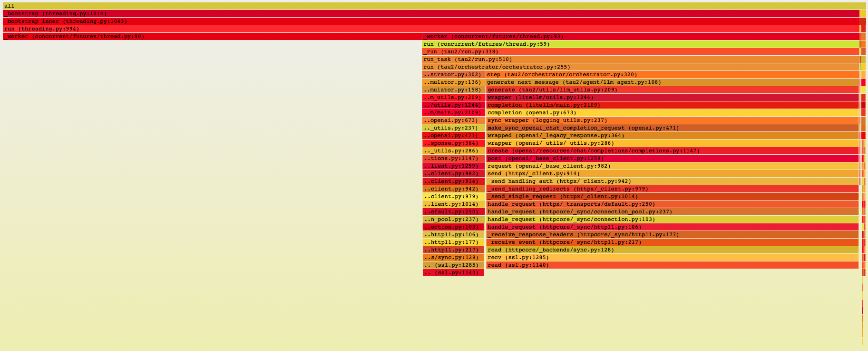Click the create completions.py:1147 frame
Viewport: 868px width, 351px height.
point(672,150)
